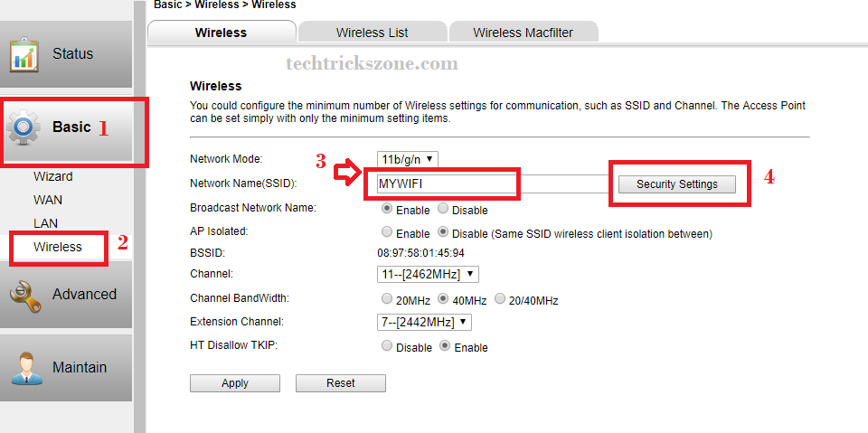Switch to the Wireless List tab
Image resolution: width=868 pixels, height=433 pixels.
pos(372,33)
